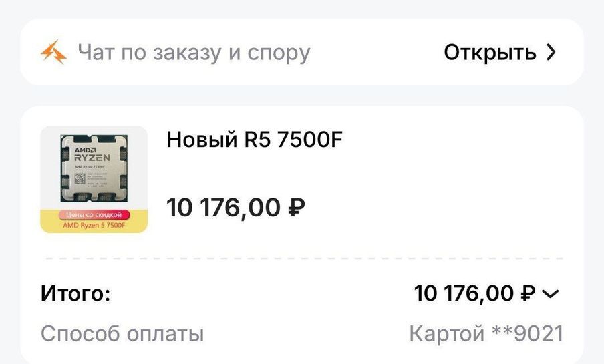Open the order chat via Открыть
Image resolution: width=604 pixels, height=364 pixels.
(x=500, y=52)
